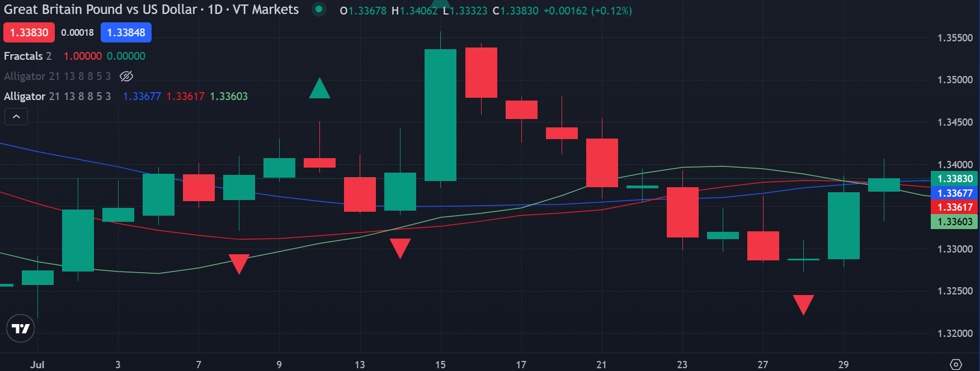The height and width of the screenshot is (371, 980).
Task: Click the Alligator red teeth value 1.33617 in legend
Action: [x=185, y=96]
